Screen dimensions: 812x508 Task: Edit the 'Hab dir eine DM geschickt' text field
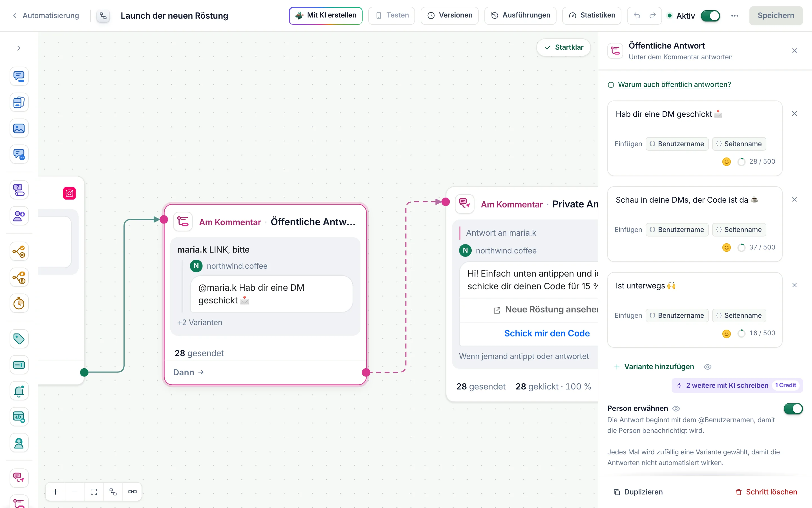694,115
